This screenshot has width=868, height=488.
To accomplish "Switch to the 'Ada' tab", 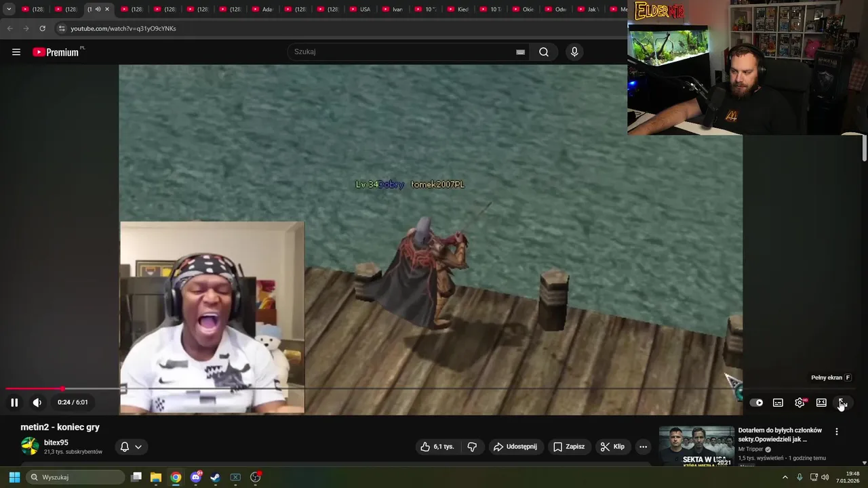I will pos(262,9).
